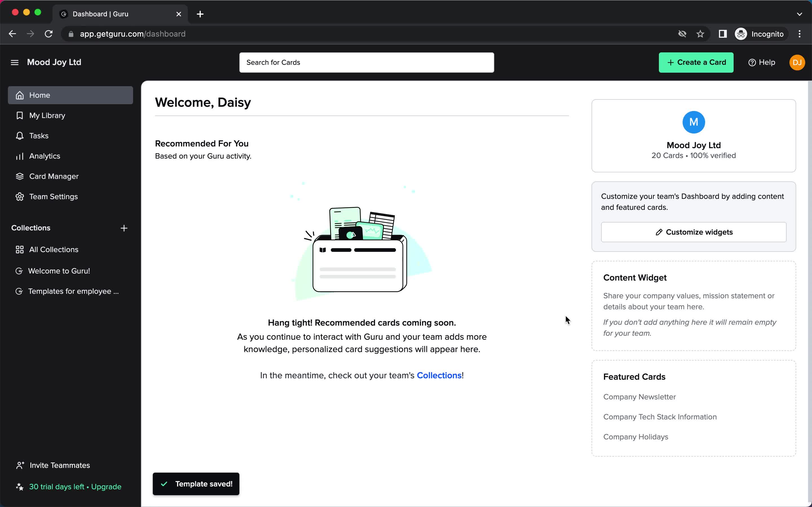Click Customize widgets button
Viewport: 812px width, 507px height.
[693, 232]
